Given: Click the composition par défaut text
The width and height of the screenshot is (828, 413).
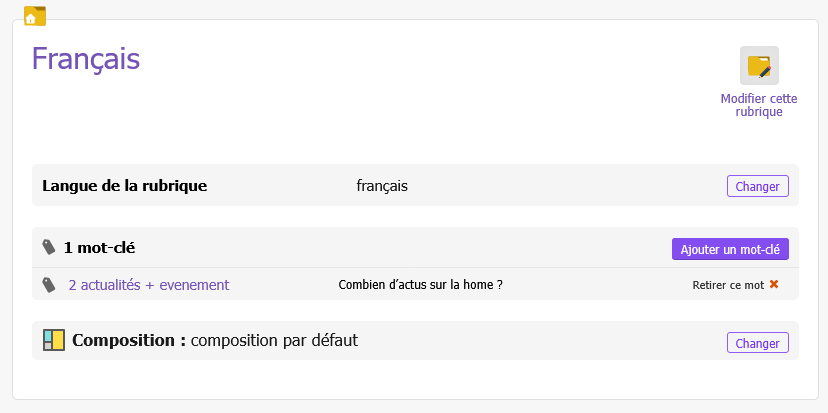Looking at the screenshot, I should [x=274, y=341].
